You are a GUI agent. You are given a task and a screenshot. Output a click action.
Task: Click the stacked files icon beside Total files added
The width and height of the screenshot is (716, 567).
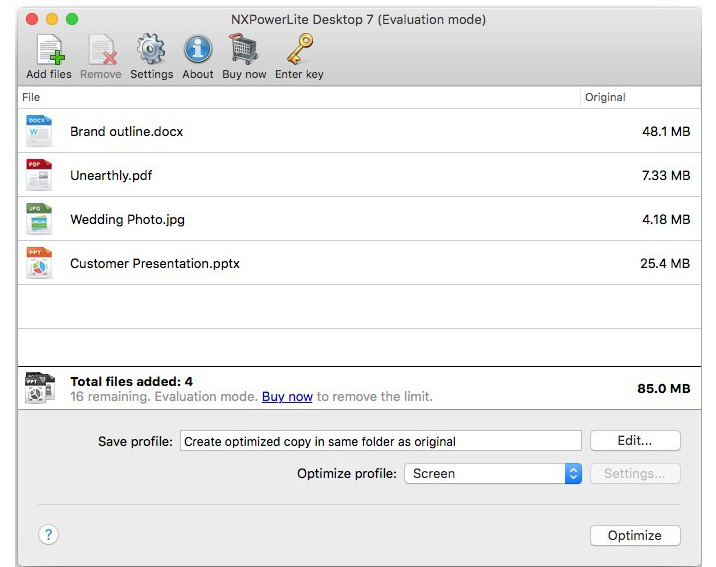pyautogui.click(x=40, y=388)
